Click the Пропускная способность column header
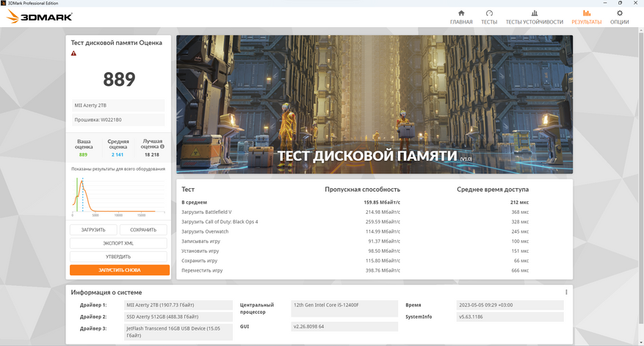 (362, 190)
